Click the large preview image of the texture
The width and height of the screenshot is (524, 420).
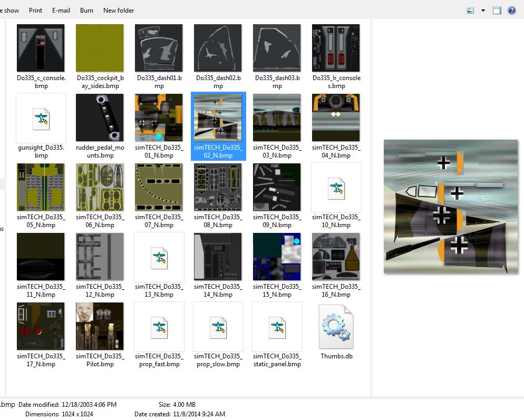[451, 207]
